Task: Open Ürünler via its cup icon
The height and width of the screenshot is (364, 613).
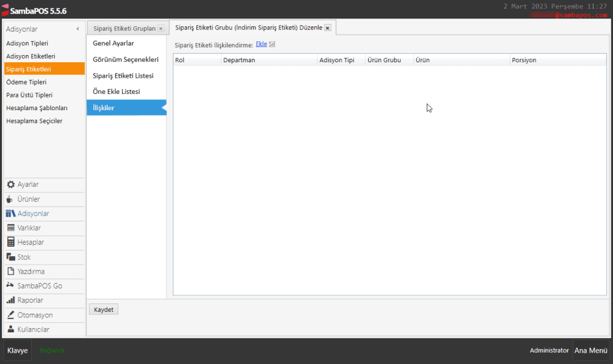Action: coord(11,199)
